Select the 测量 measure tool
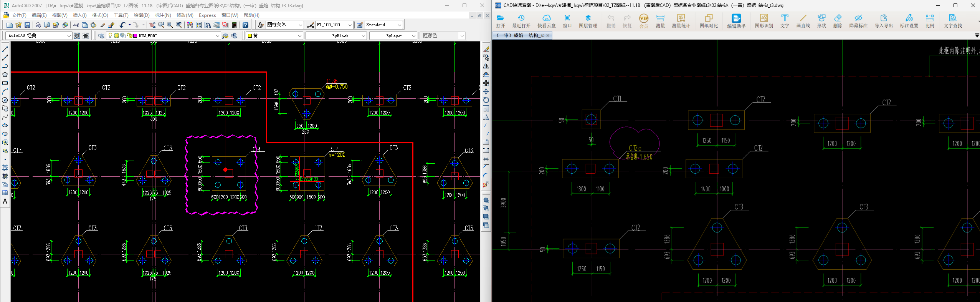The width and height of the screenshot is (980, 302). click(x=660, y=21)
